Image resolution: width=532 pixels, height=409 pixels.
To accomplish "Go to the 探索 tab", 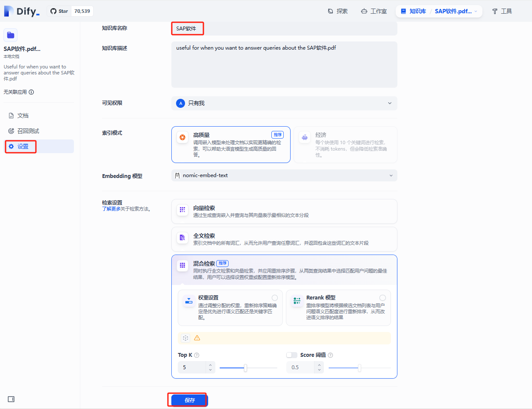I will (x=338, y=11).
